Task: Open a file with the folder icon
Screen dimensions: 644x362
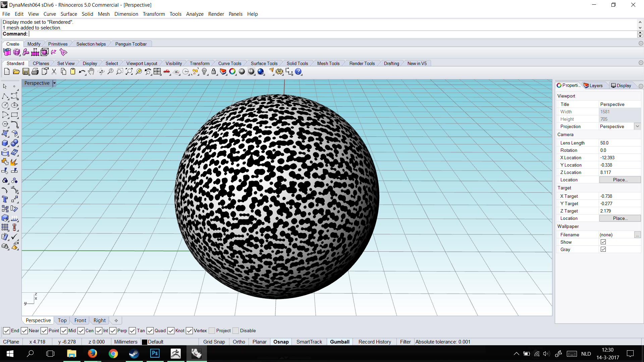Action: point(16,71)
